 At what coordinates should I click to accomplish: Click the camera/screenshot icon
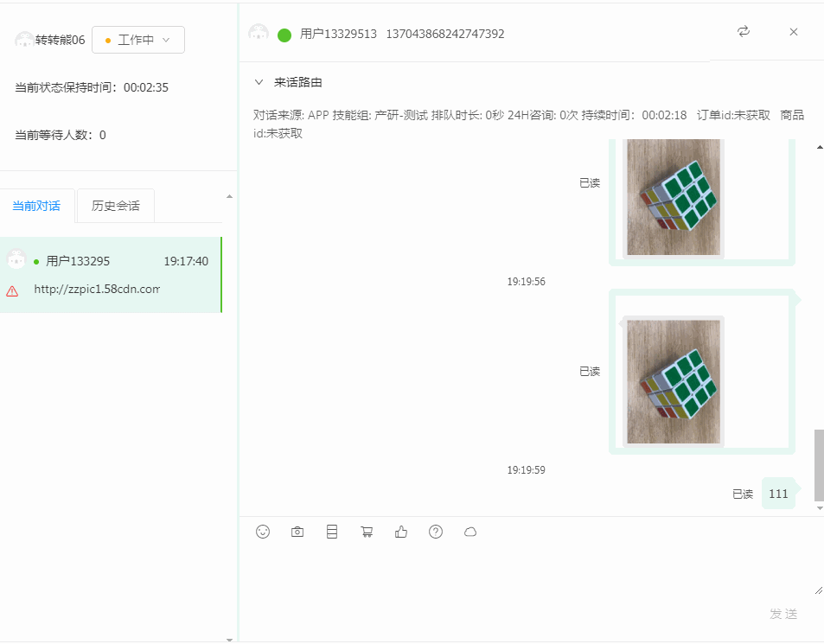[297, 532]
